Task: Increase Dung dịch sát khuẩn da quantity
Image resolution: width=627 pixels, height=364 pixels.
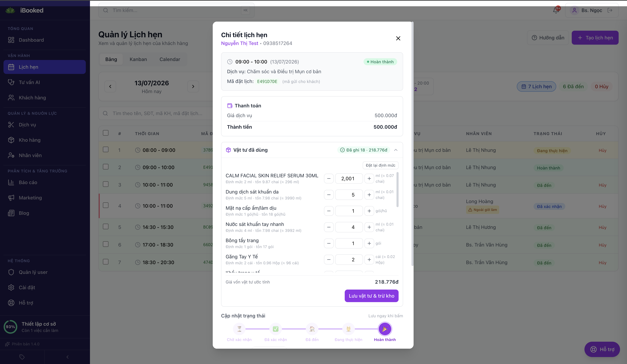Action: click(369, 195)
